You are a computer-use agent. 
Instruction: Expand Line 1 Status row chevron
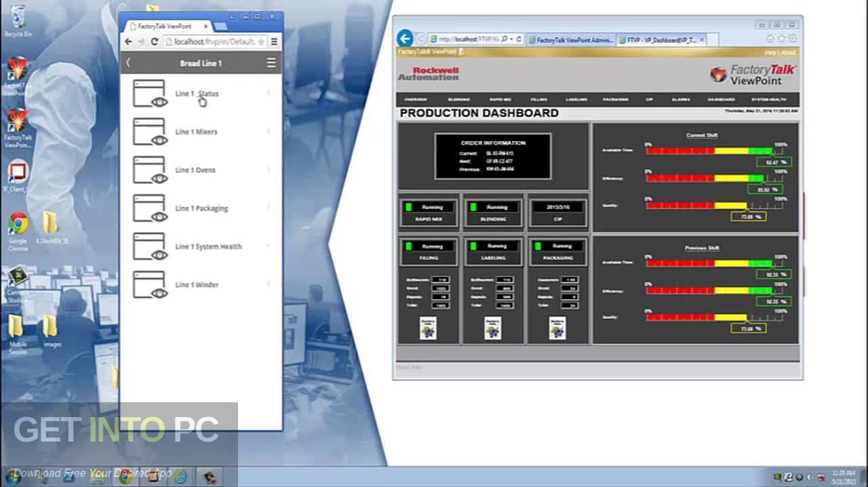pyautogui.click(x=269, y=93)
